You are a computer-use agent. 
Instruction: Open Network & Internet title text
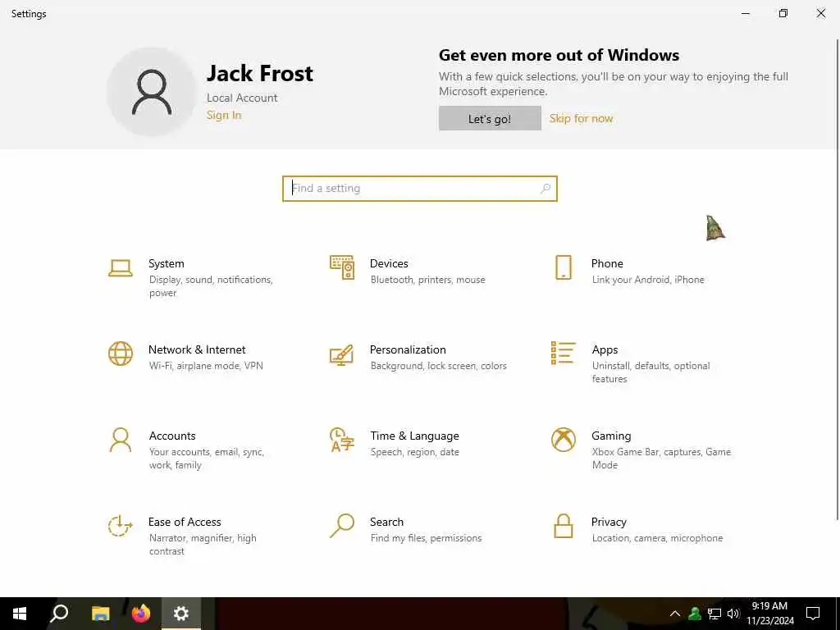197,349
